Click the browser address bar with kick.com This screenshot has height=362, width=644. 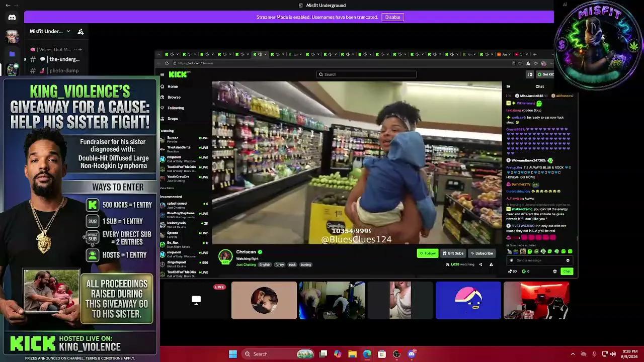click(x=342, y=63)
